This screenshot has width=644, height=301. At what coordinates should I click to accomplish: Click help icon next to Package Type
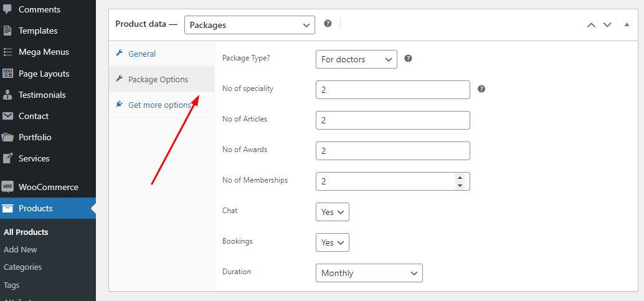tap(408, 59)
